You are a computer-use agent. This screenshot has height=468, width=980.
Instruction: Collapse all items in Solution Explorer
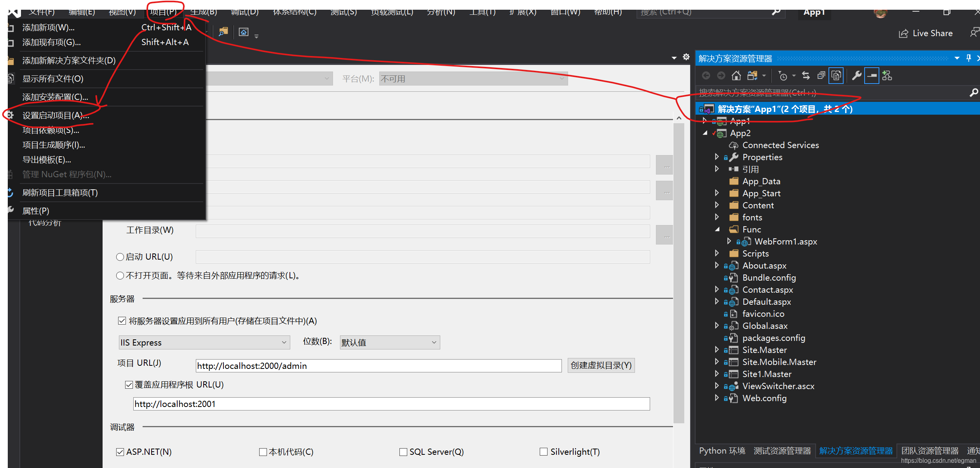[x=821, y=75]
